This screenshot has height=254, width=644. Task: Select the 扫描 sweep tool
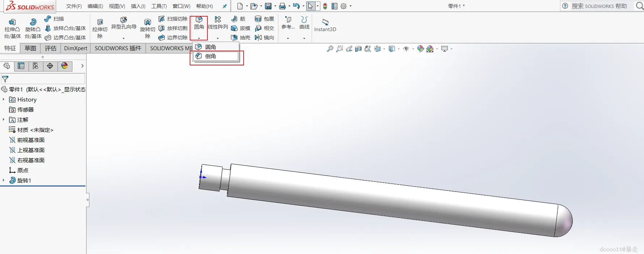[54, 19]
